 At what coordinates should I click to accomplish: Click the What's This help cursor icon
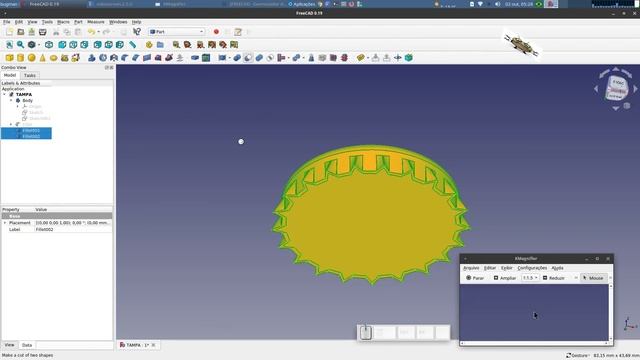[x=137, y=32]
